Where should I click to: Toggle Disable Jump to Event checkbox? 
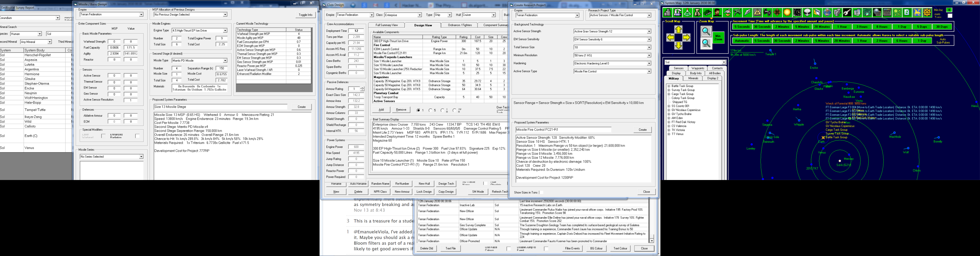546,249
